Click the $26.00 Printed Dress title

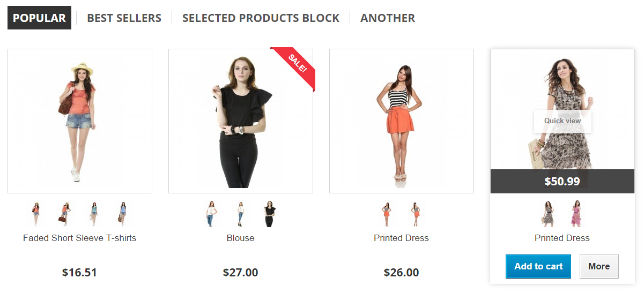click(401, 238)
